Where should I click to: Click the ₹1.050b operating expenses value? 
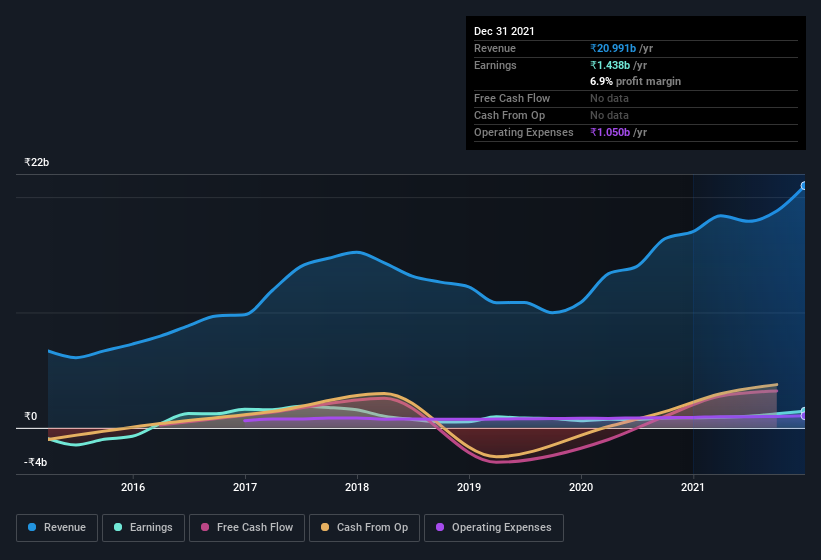(x=610, y=132)
